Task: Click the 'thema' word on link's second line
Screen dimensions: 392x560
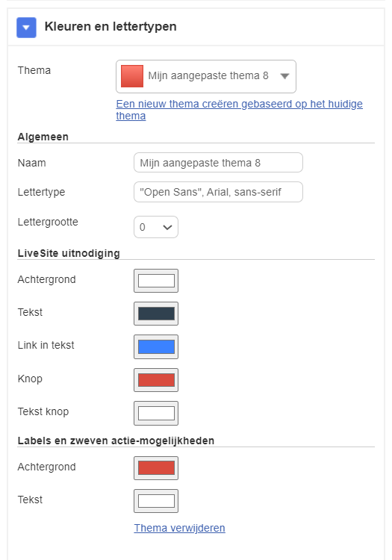Action: 131,116
